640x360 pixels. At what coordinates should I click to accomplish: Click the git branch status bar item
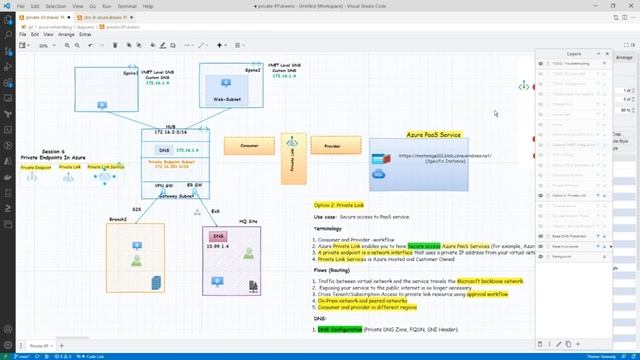(22, 357)
